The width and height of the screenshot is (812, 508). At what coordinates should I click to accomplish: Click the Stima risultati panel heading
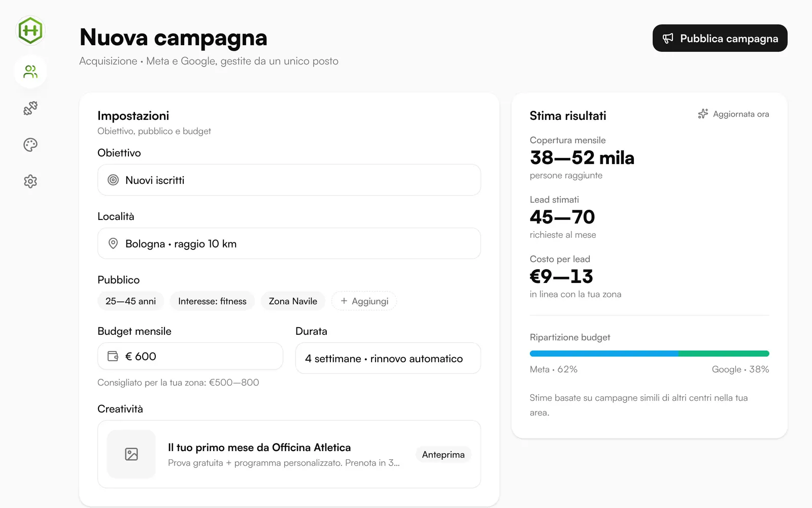(x=568, y=116)
